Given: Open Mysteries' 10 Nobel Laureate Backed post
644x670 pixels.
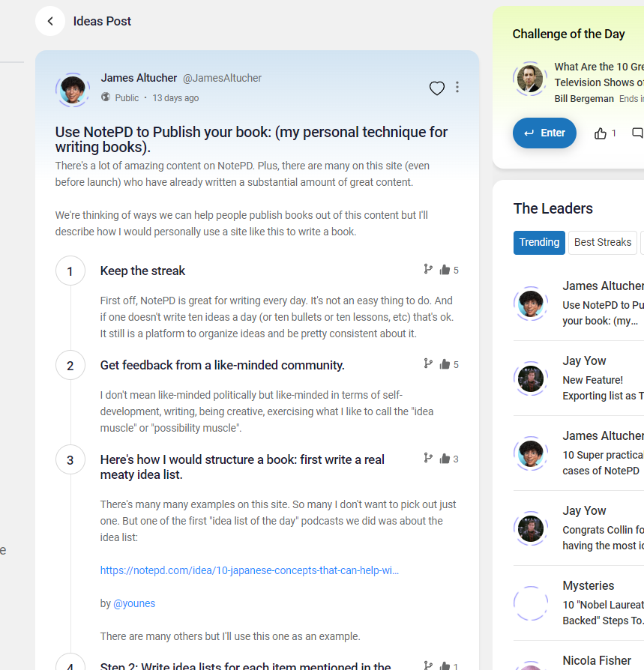Looking at the screenshot, I should 603,612.
